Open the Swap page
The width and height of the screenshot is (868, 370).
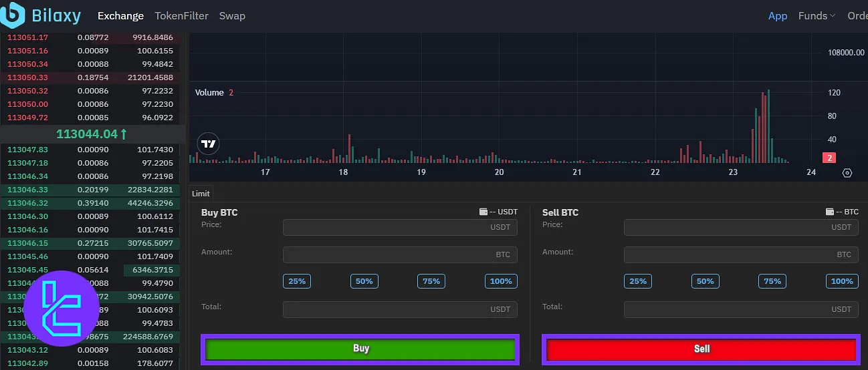coord(232,15)
